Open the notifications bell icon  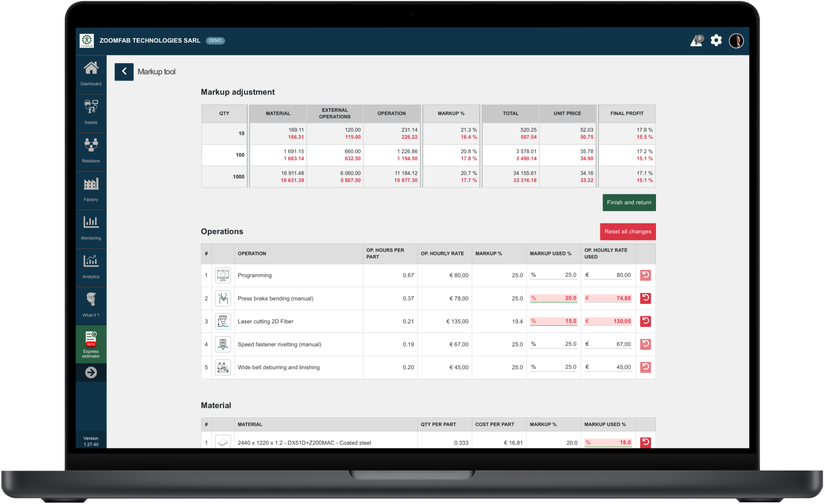[696, 40]
